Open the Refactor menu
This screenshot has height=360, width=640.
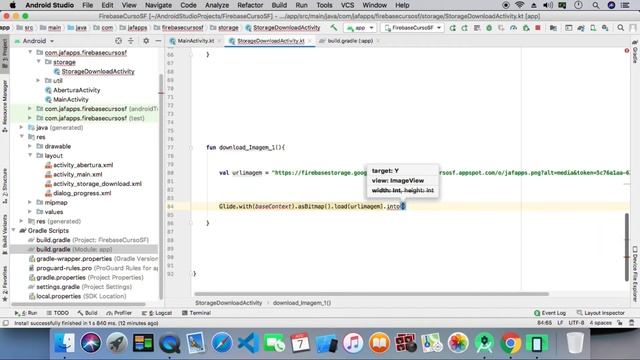[x=250, y=5]
